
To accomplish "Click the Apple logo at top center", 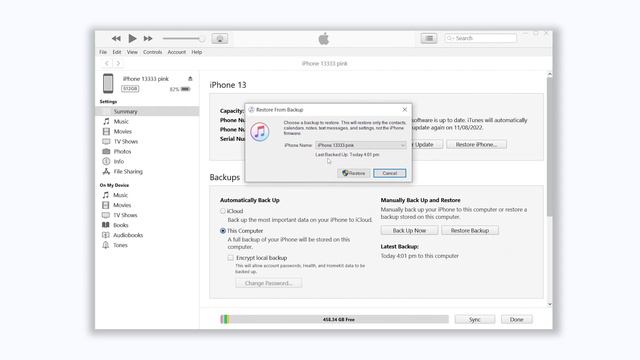I will [x=324, y=39].
